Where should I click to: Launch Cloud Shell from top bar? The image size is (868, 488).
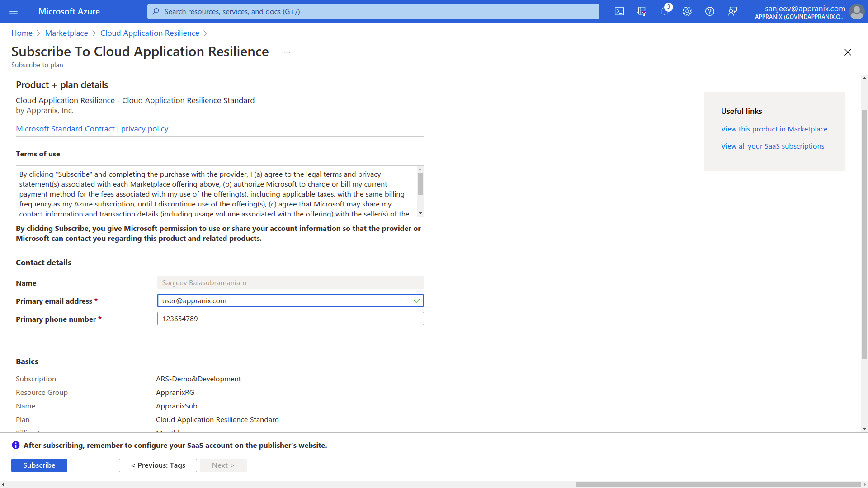coord(619,11)
